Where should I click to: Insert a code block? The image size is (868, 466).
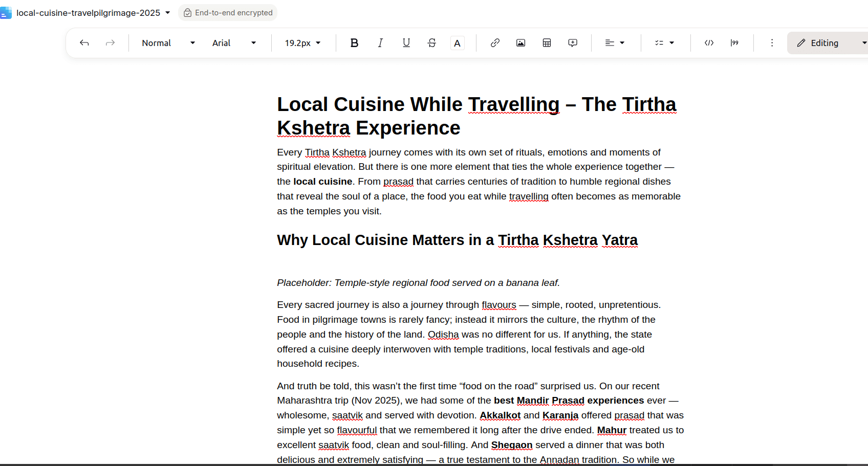(709, 43)
